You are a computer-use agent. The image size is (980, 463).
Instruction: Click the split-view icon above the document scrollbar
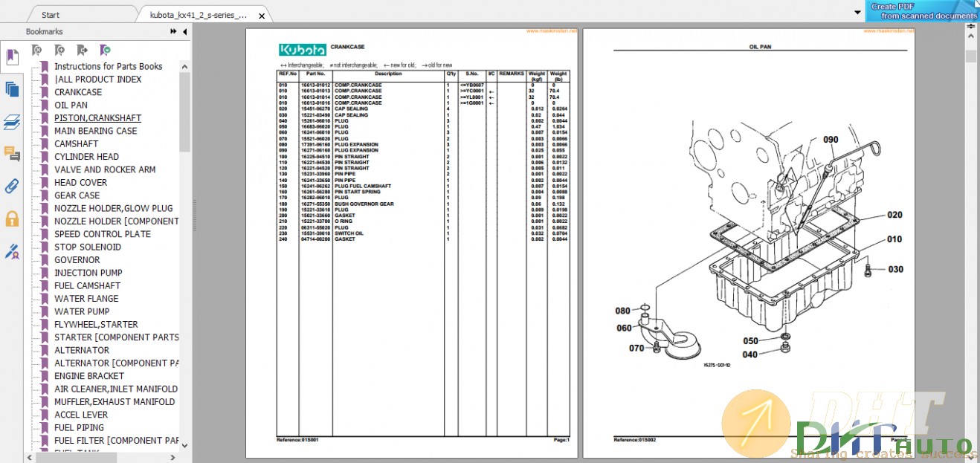coord(970,26)
